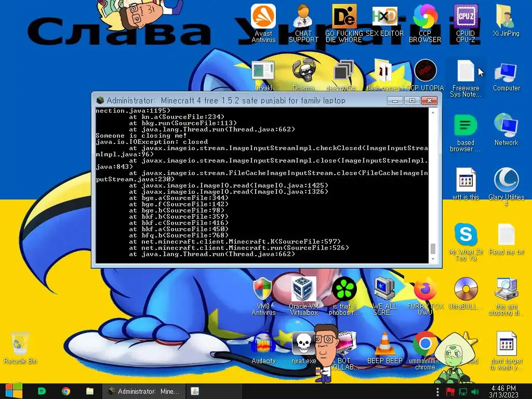Open the based browser desktop icon
532x399 pixels.
click(x=465, y=133)
